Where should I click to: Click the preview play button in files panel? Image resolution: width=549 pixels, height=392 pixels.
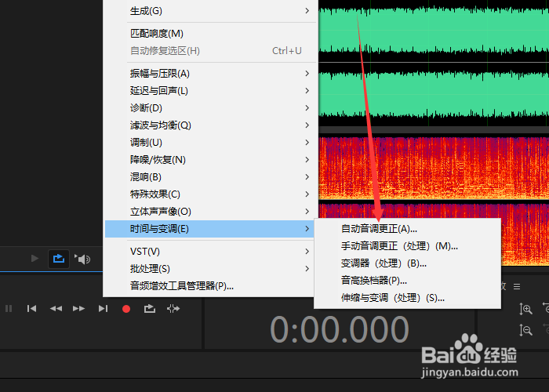pyautogui.click(x=35, y=259)
